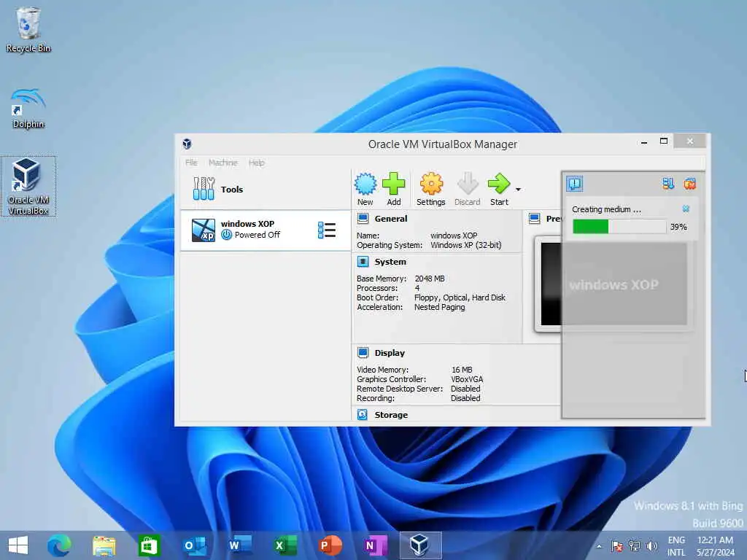The image size is (747, 560).
Task: Click the General section header icon
Action: 363,219
